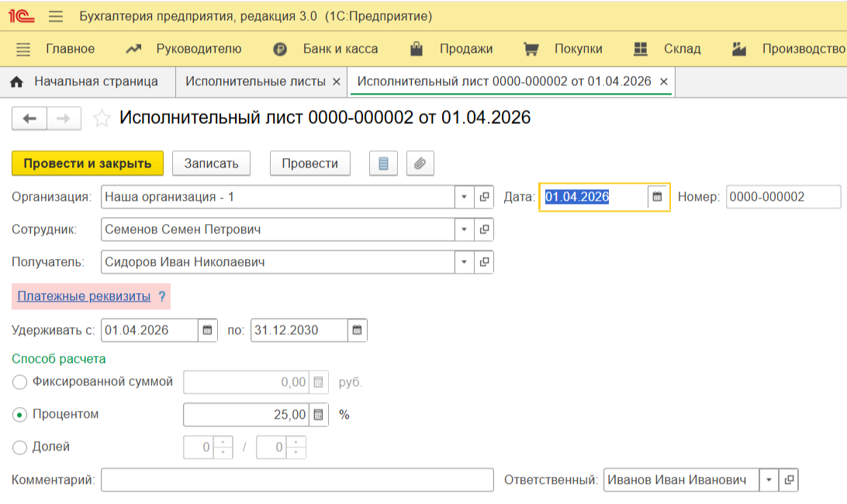Switch to the Начальная страница tab

point(88,81)
